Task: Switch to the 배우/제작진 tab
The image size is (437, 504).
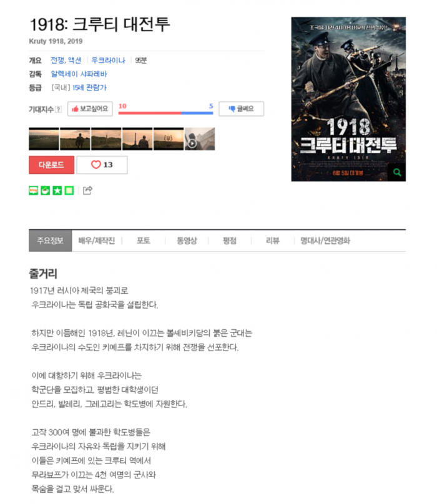Action: 97,241
